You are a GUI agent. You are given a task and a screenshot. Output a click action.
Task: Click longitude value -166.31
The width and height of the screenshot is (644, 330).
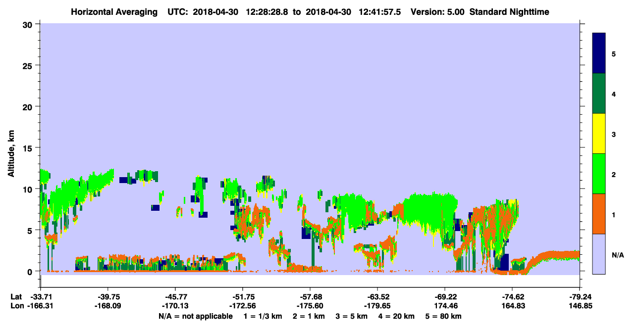coord(41,306)
